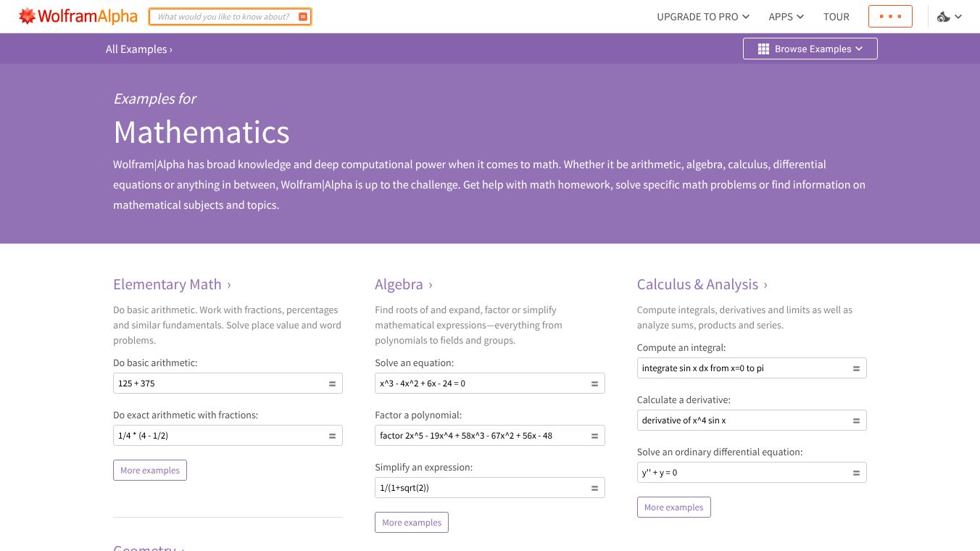The width and height of the screenshot is (980, 551).
Task: Click the grid icon on Browse Examples
Action: (x=763, y=49)
